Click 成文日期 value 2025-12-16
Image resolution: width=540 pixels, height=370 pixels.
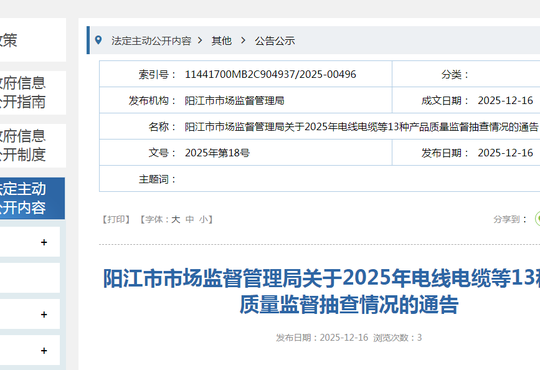coord(505,101)
